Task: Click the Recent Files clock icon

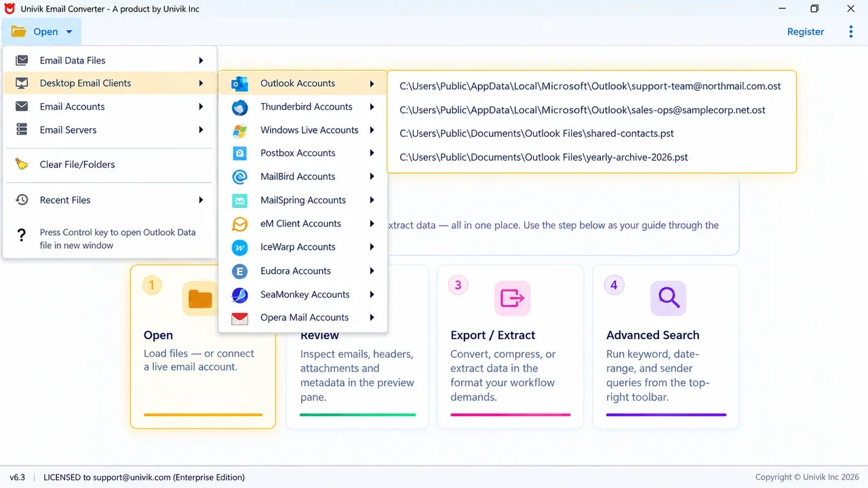Action: click(22, 200)
